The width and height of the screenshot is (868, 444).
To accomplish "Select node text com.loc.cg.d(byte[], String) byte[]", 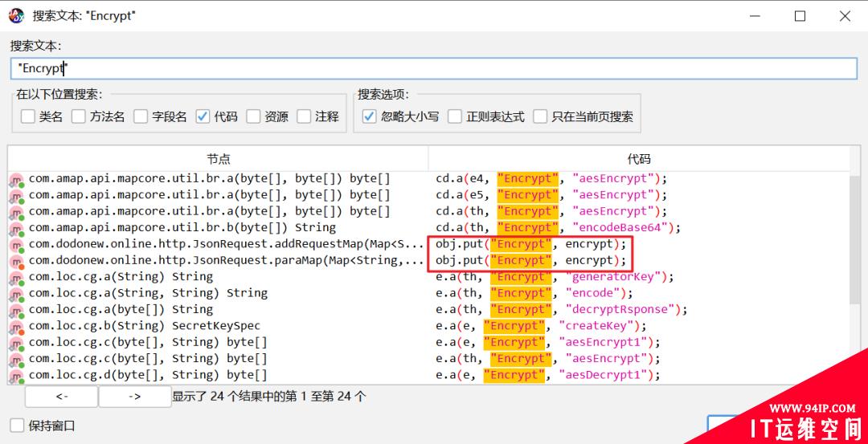I will point(149,375).
